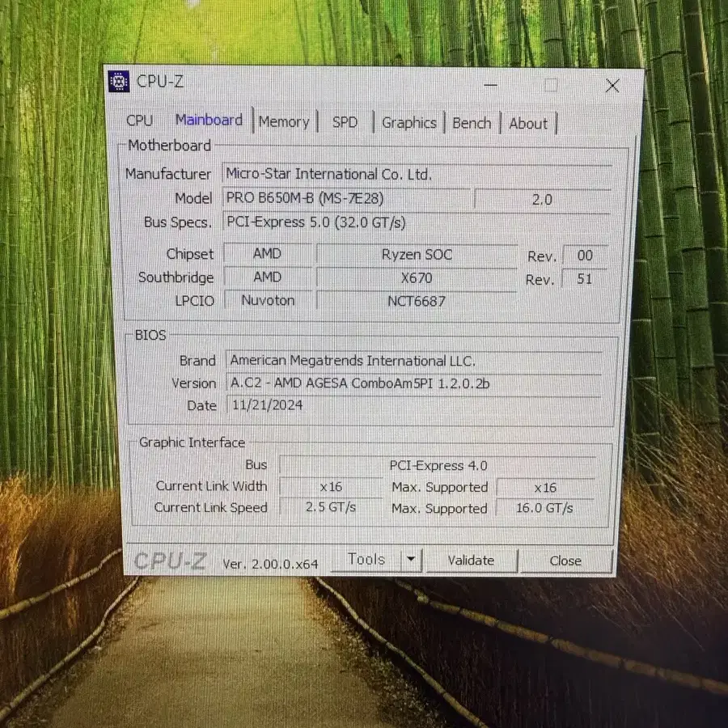Image resolution: width=728 pixels, height=728 pixels.
Task: Click the Southbridge label
Action: [x=176, y=277]
